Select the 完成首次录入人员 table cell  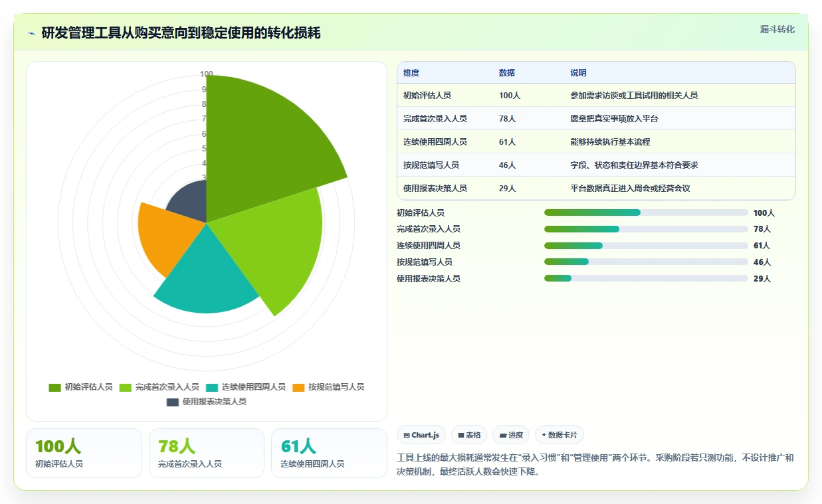click(435, 119)
